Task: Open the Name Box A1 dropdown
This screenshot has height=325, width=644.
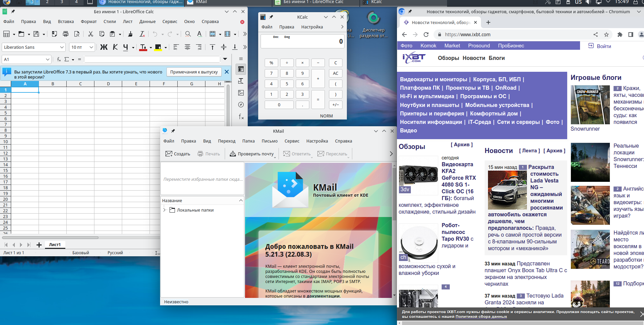Action: 47,59
